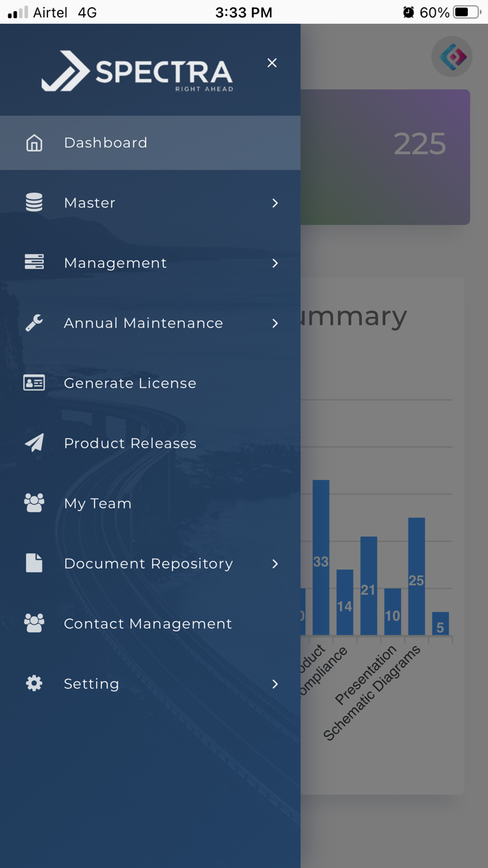Image resolution: width=488 pixels, height=868 pixels.
Task: Select Annual Maintenance in the menu
Action: pos(150,323)
